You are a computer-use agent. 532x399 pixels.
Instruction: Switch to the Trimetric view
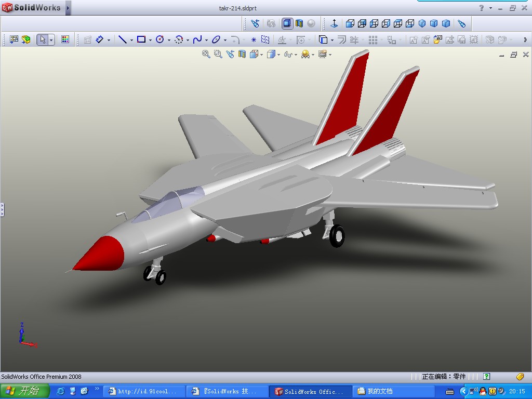[434, 23]
